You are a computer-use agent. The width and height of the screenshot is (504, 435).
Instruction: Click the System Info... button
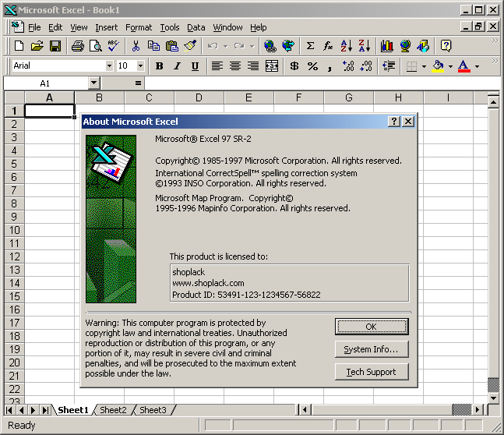coord(372,349)
